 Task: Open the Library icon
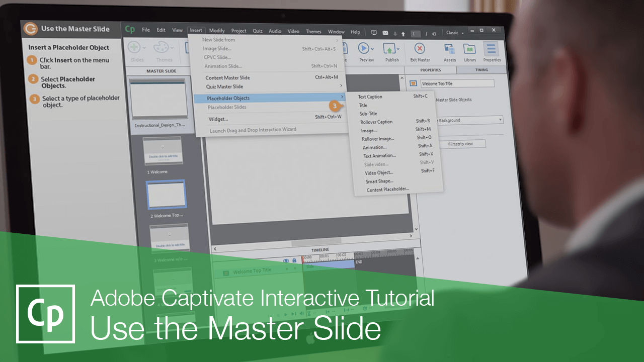point(469,49)
